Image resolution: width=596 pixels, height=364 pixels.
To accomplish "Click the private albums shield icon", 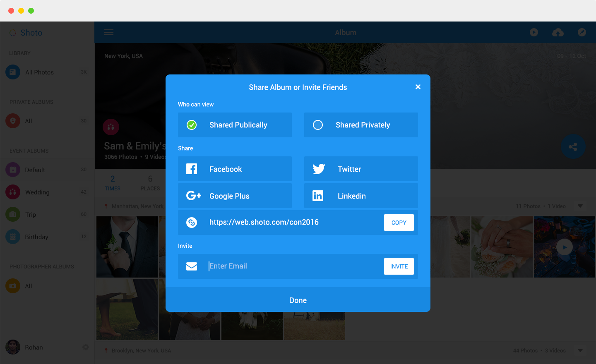I will (13, 121).
